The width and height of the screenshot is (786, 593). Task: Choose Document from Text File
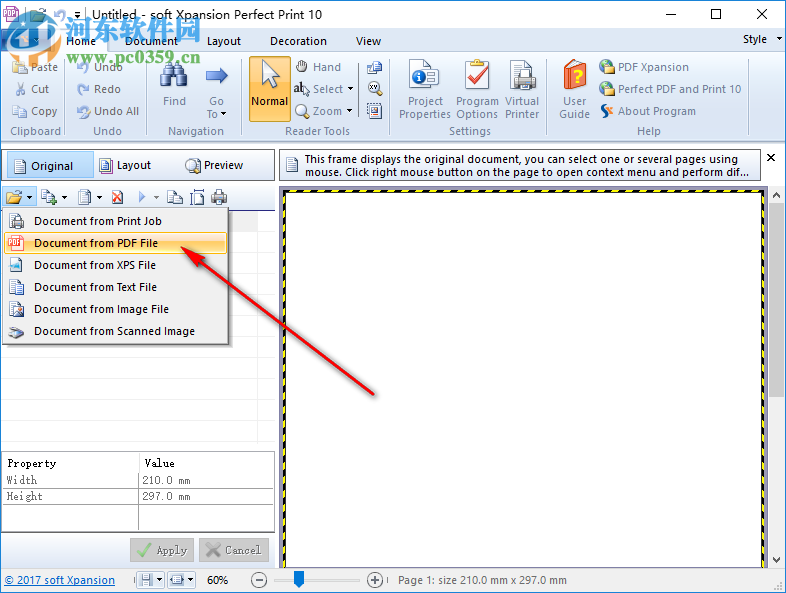115,287
